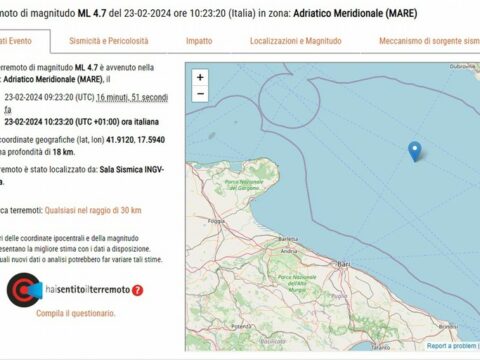Image resolution: width=480 pixels, height=360 pixels.
Task: Zoom in on the map
Action: point(200,77)
